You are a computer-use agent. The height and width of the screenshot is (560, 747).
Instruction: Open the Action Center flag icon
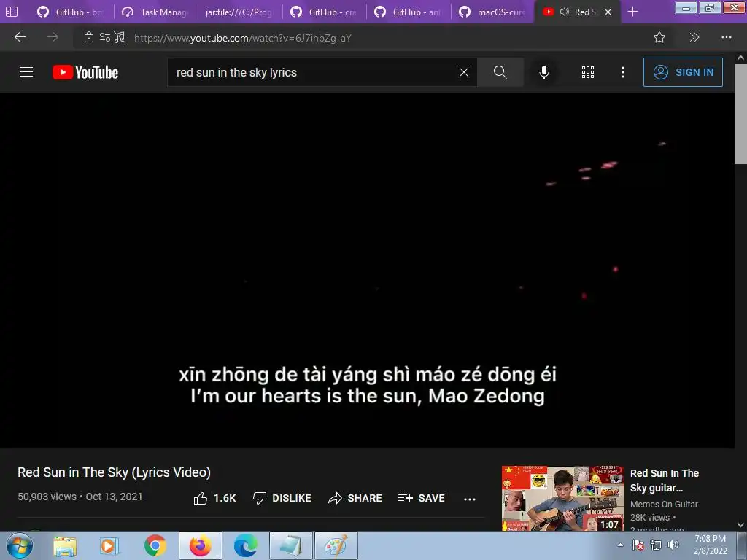pos(638,545)
